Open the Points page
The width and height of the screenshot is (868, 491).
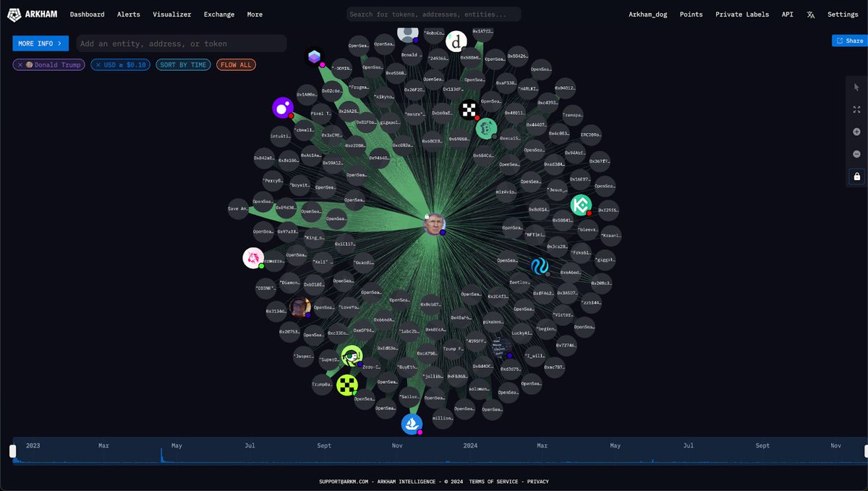[x=691, y=14]
